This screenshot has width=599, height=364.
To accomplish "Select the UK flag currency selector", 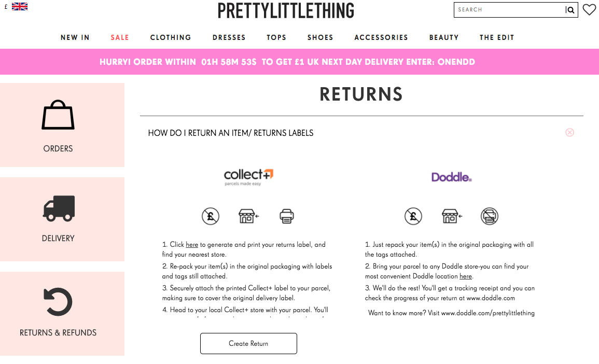I will [20, 7].
